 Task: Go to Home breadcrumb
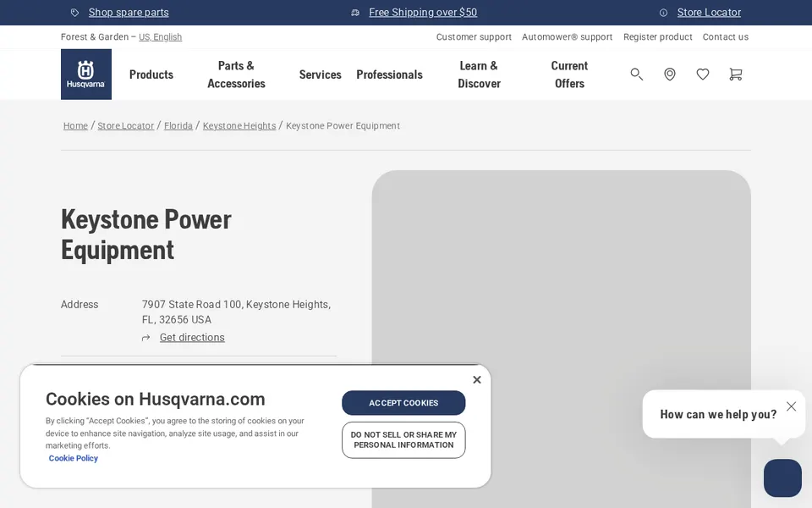click(75, 126)
